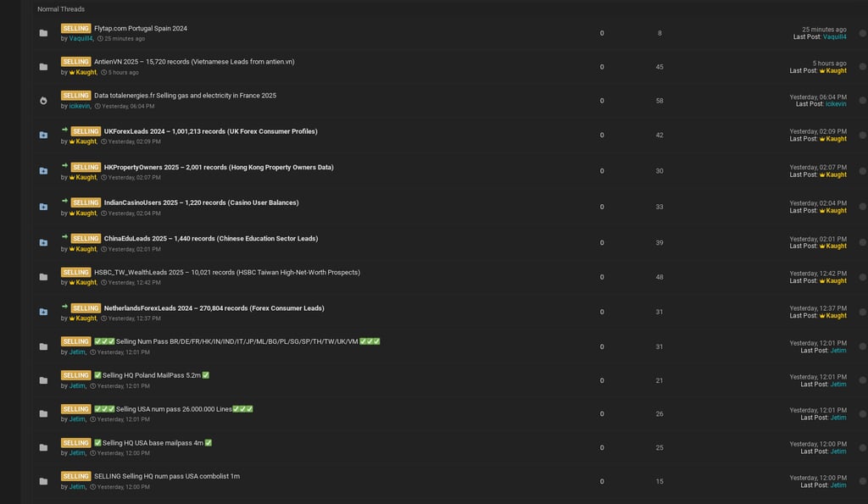This screenshot has height=504, width=868.
Task: Jump to first unread post arrow on NetherlandsForexLeads
Action: point(64,307)
